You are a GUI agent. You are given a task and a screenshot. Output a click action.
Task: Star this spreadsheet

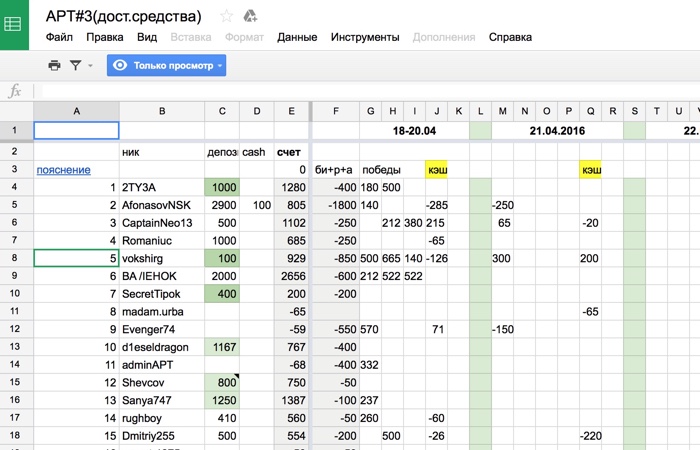tap(226, 17)
